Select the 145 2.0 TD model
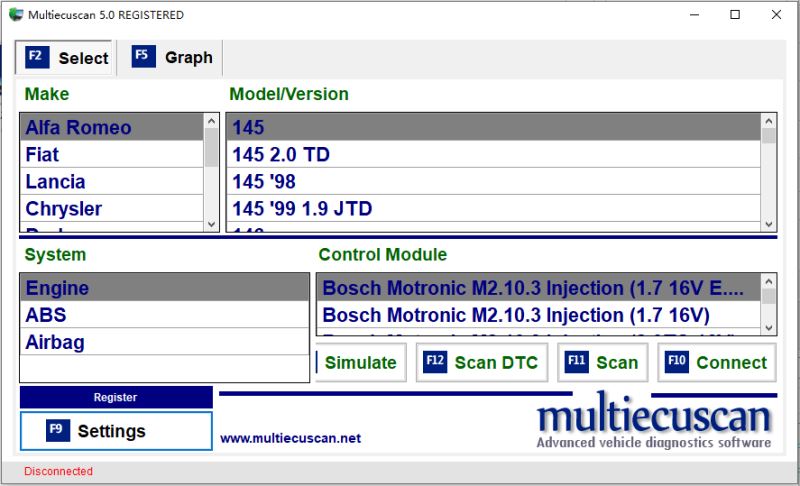 click(x=493, y=155)
